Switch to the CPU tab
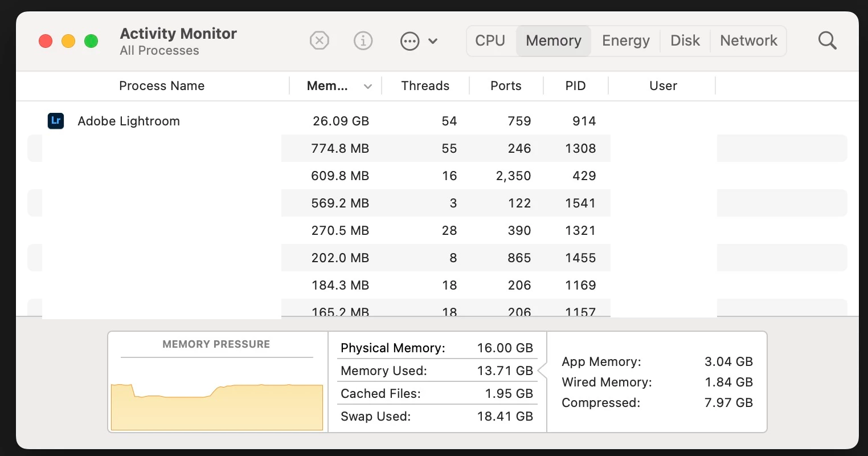The width and height of the screenshot is (868, 456). click(x=490, y=41)
